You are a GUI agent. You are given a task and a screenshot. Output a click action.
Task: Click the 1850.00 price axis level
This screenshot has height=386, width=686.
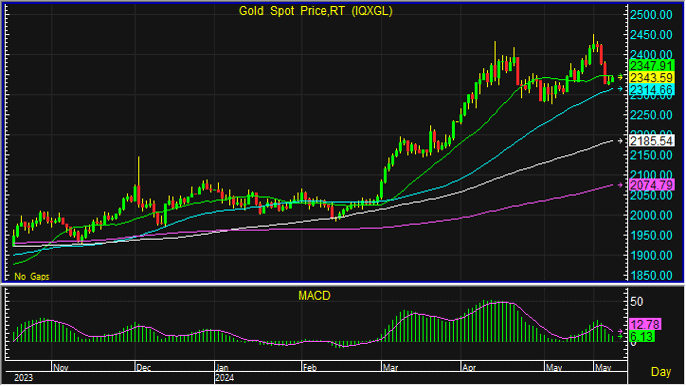coord(651,275)
